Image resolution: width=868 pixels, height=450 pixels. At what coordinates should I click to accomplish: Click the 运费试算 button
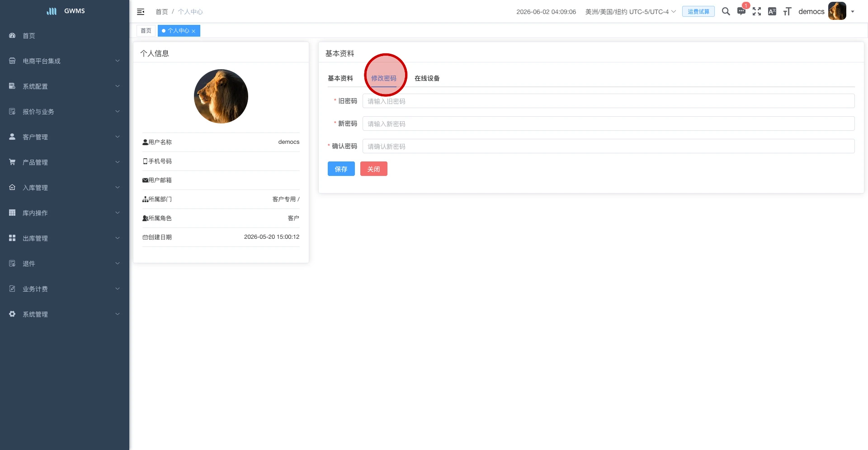click(x=698, y=11)
